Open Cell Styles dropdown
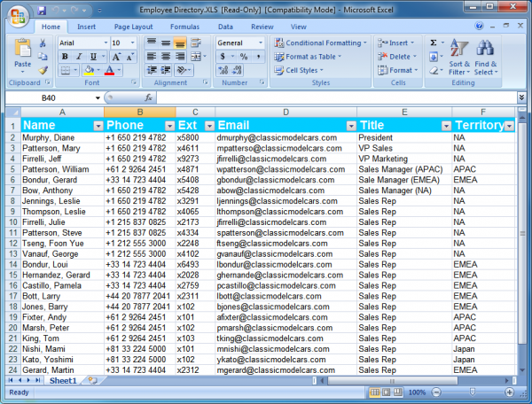 (299, 70)
